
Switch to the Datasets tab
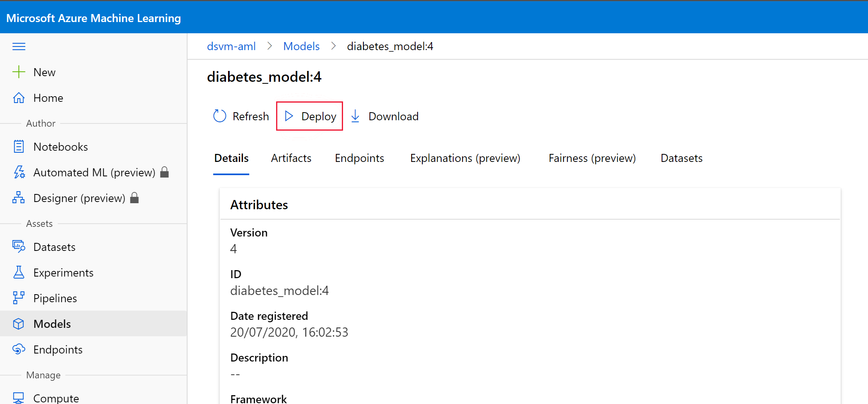pyautogui.click(x=682, y=158)
